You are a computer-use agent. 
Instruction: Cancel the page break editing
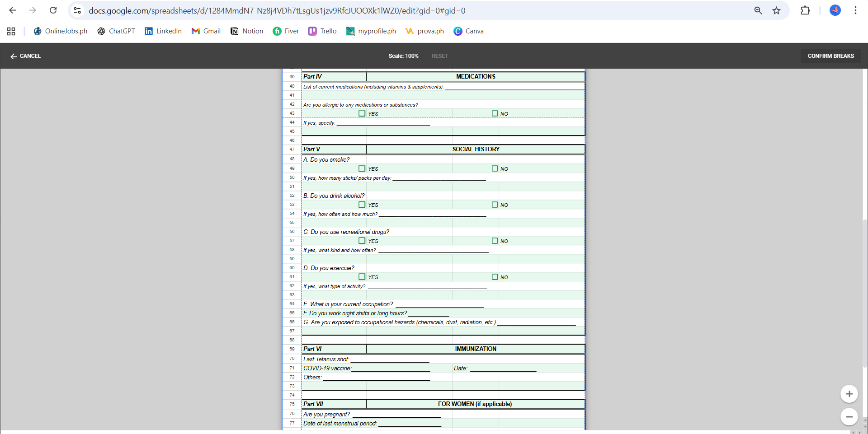click(26, 56)
